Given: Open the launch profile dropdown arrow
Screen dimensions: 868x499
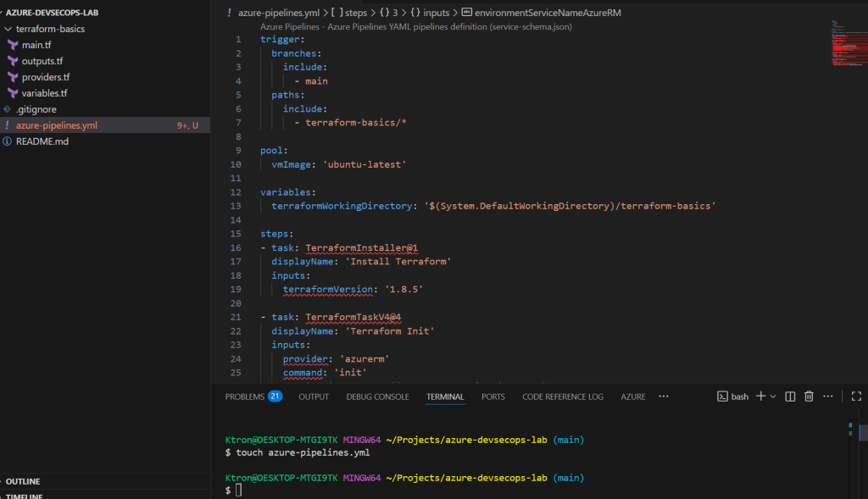Looking at the screenshot, I should click(773, 396).
